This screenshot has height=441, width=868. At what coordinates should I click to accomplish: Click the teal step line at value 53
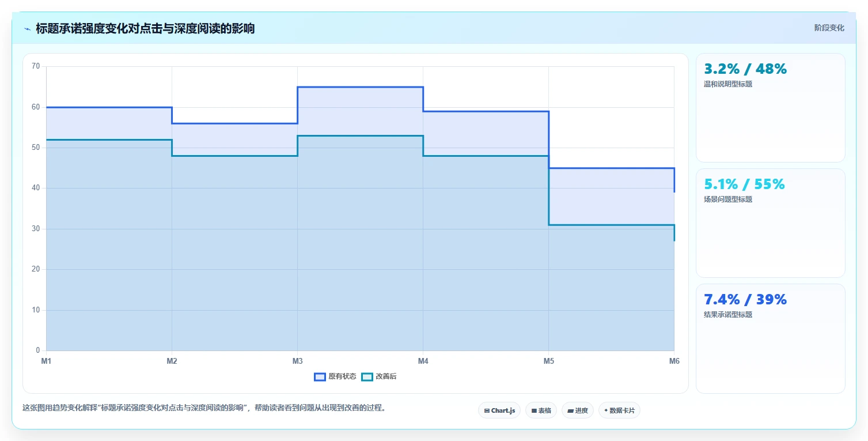pos(360,136)
